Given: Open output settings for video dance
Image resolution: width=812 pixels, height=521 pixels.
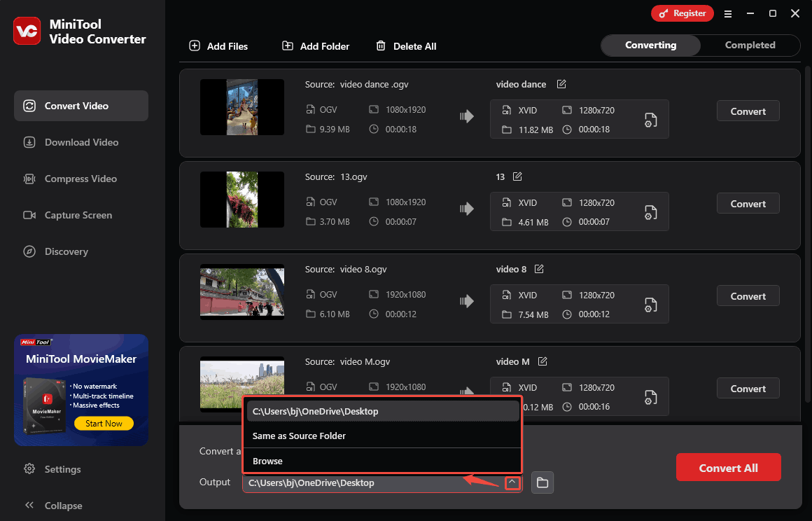Looking at the screenshot, I should tap(650, 120).
